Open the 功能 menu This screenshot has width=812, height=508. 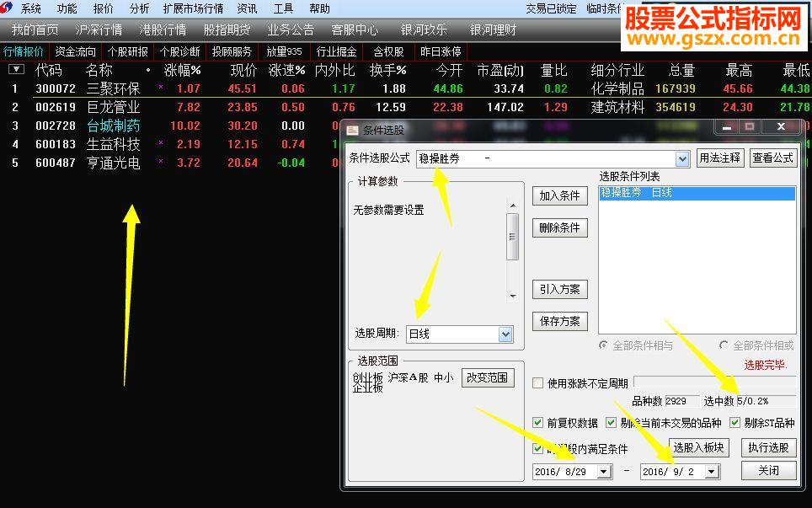[x=67, y=8]
